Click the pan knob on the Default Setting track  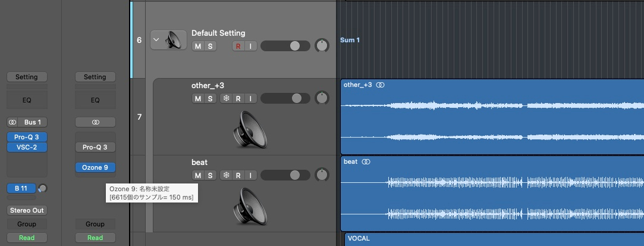322,46
